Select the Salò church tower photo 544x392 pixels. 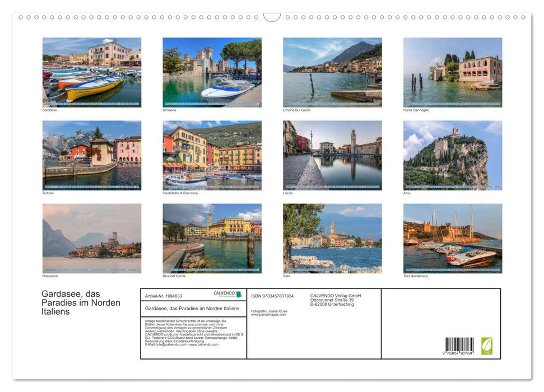point(332,239)
